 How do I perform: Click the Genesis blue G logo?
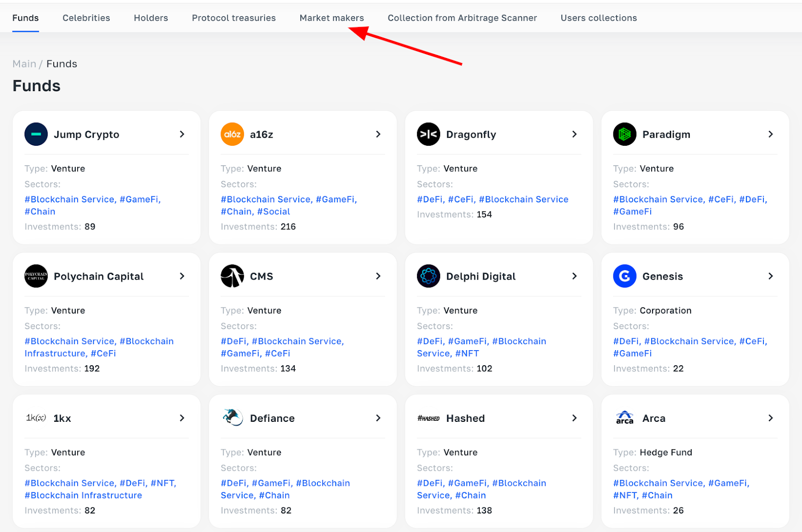pyautogui.click(x=625, y=276)
